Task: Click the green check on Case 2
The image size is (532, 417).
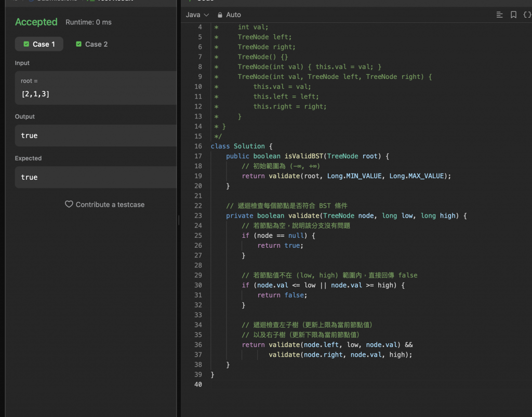Action: 79,44
